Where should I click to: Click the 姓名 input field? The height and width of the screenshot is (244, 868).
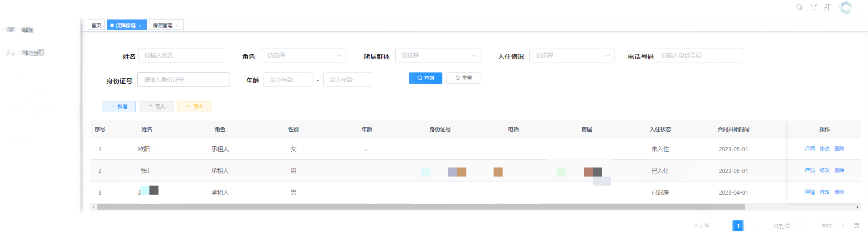(181, 55)
